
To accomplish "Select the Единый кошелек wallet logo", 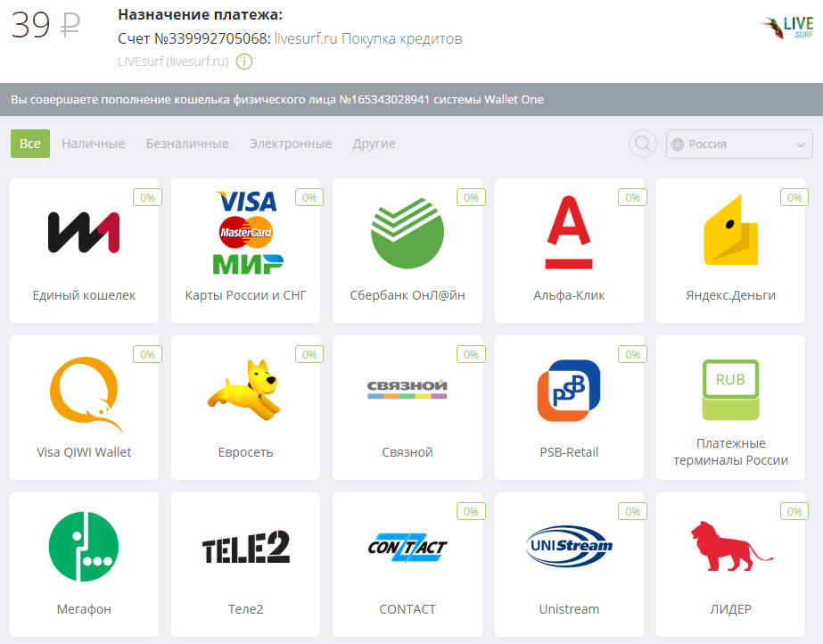I will 84,233.
